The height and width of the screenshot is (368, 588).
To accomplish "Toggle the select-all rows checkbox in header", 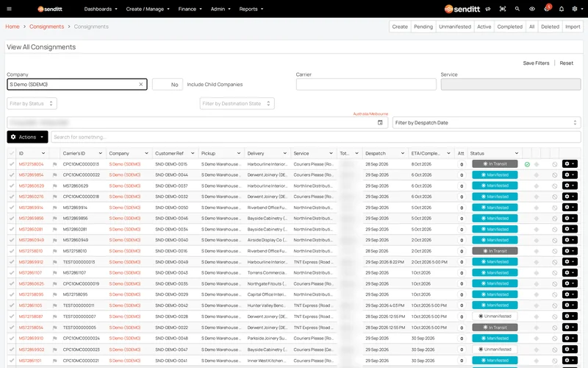I will coord(12,153).
